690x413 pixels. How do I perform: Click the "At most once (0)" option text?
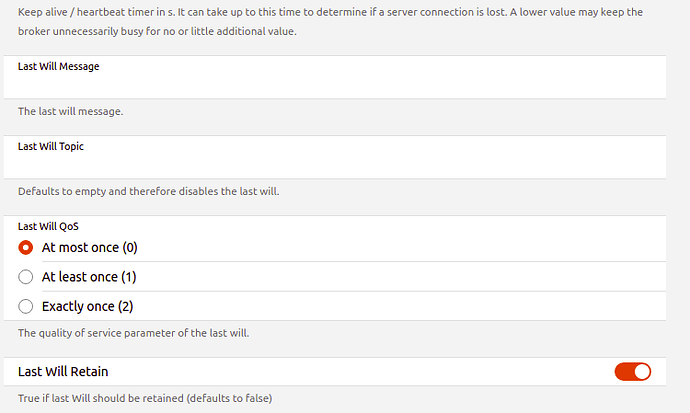[x=89, y=247]
